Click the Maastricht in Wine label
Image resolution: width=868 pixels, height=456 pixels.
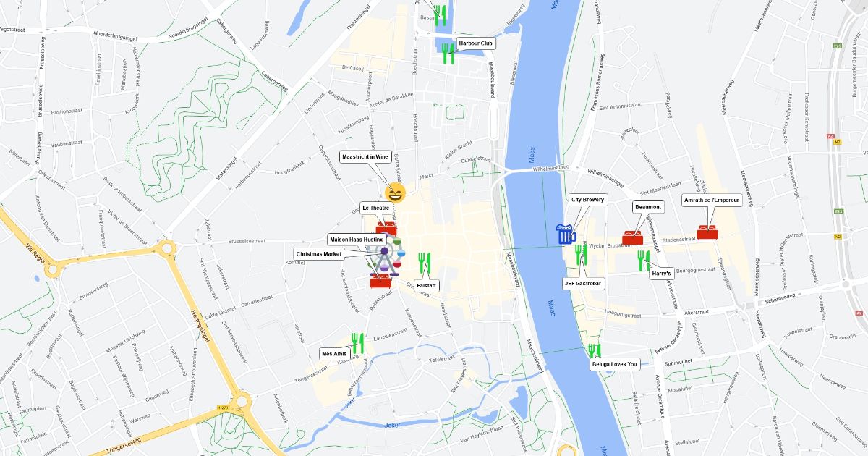[x=365, y=156]
